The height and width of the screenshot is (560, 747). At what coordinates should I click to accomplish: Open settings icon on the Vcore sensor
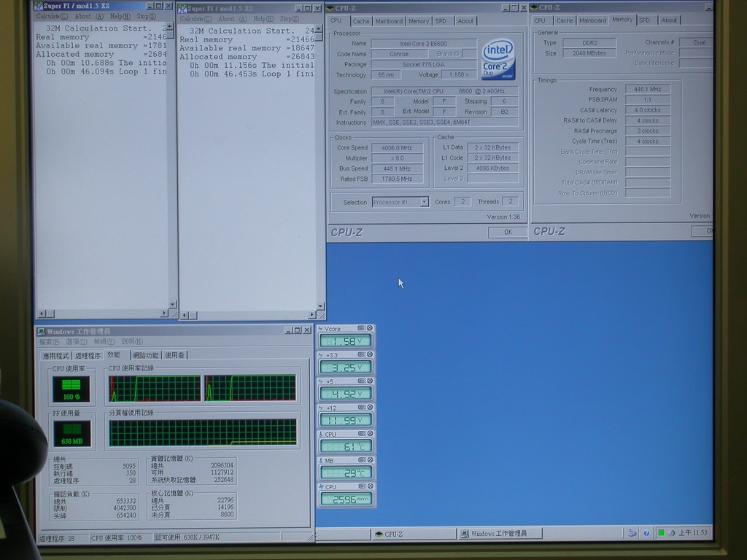pos(362,328)
